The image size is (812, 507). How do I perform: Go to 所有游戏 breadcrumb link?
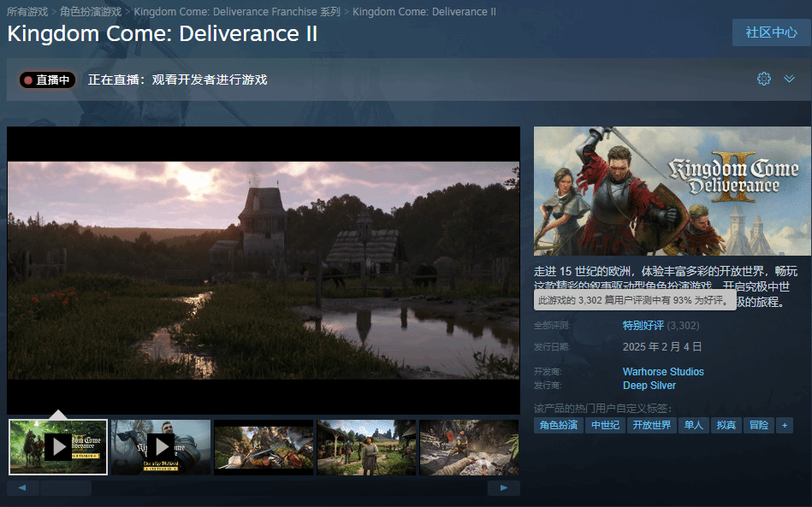coord(27,11)
